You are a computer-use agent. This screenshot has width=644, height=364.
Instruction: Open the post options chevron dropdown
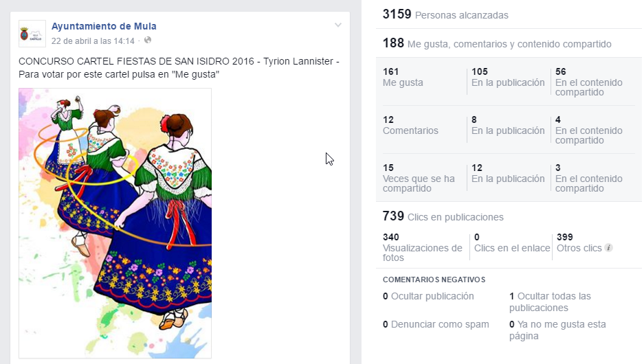click(338, 25)
